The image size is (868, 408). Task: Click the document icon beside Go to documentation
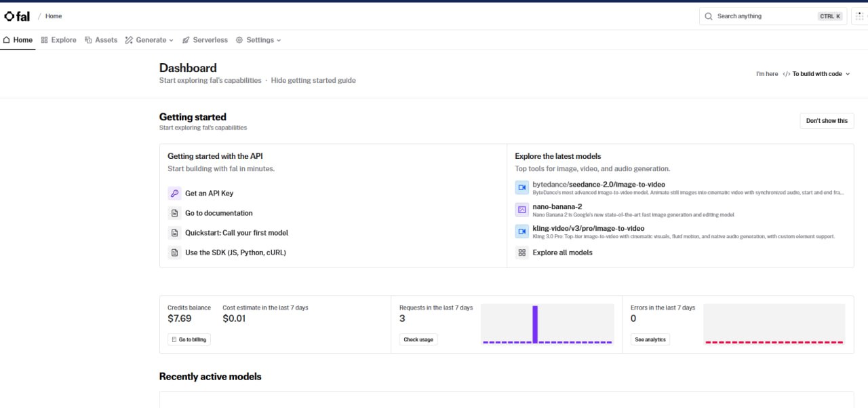point(174,213)
